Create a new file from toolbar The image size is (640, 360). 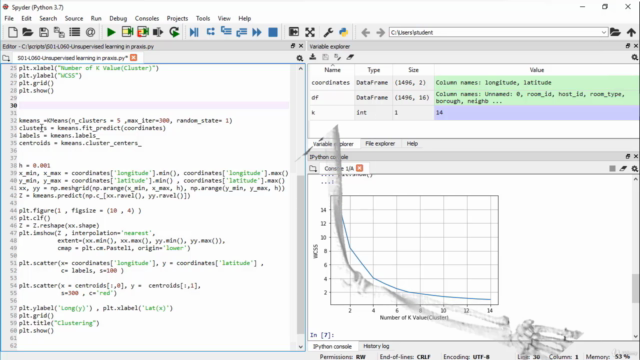tap(13, 32)
